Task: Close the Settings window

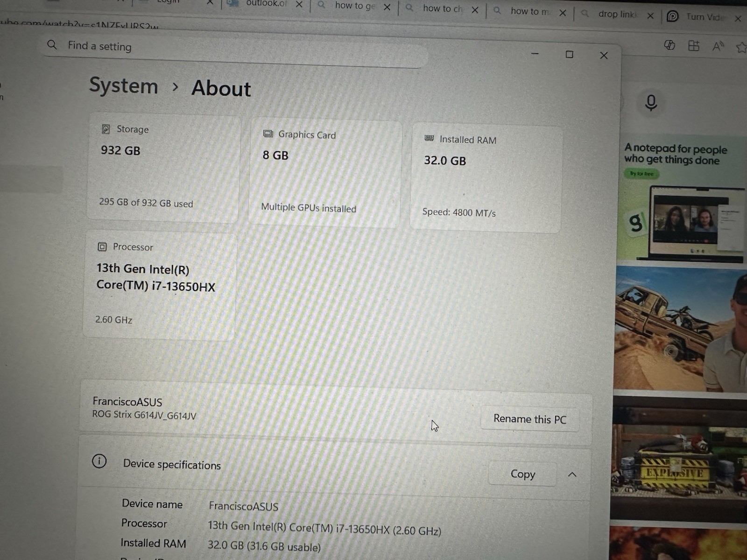Action: coord(604,56)
